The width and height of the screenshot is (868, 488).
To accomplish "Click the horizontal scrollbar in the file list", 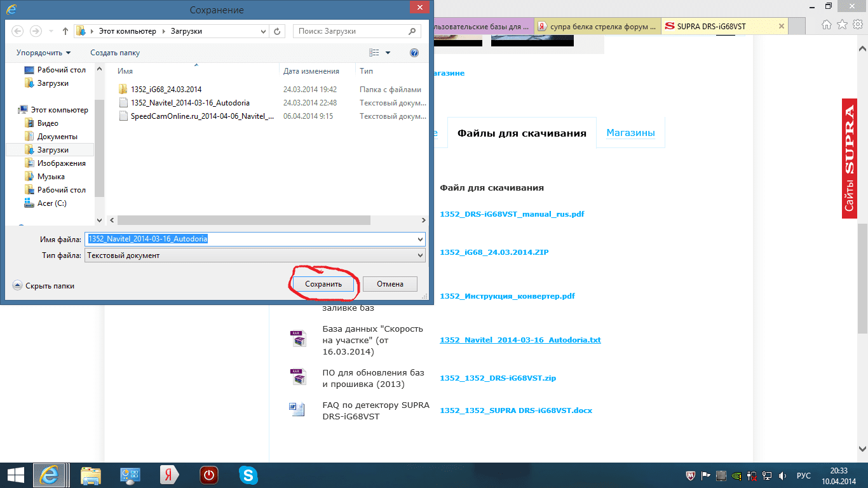I will tap(243, 220).
